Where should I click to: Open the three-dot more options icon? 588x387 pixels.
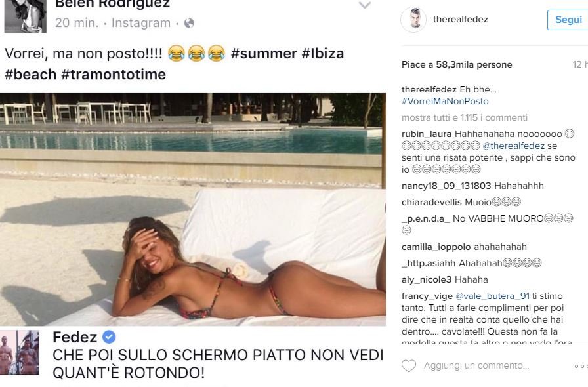click(x=581, y=366)
